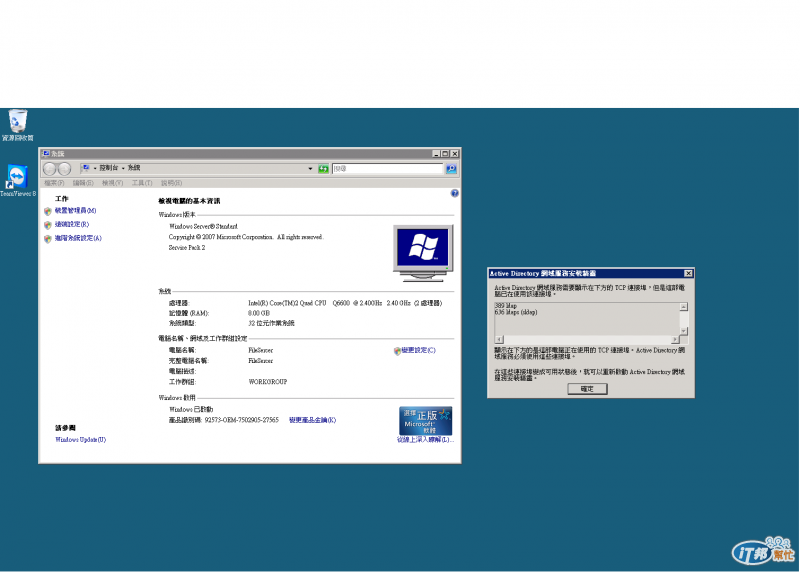The height and width of the screenshot is (572, 800).
Task: Open the 檔案(F) menu
Action: pyautogui.click(x=54, y=183)
